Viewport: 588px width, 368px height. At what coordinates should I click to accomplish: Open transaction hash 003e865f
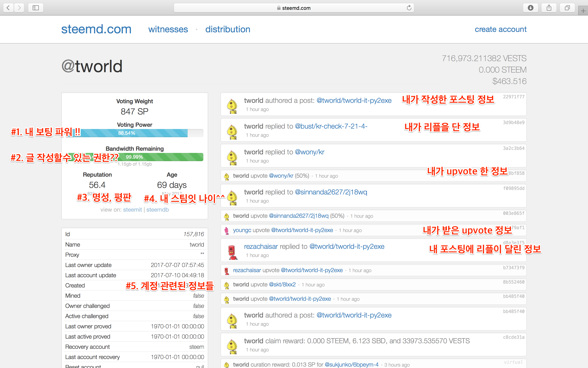(x=514, y=213)
